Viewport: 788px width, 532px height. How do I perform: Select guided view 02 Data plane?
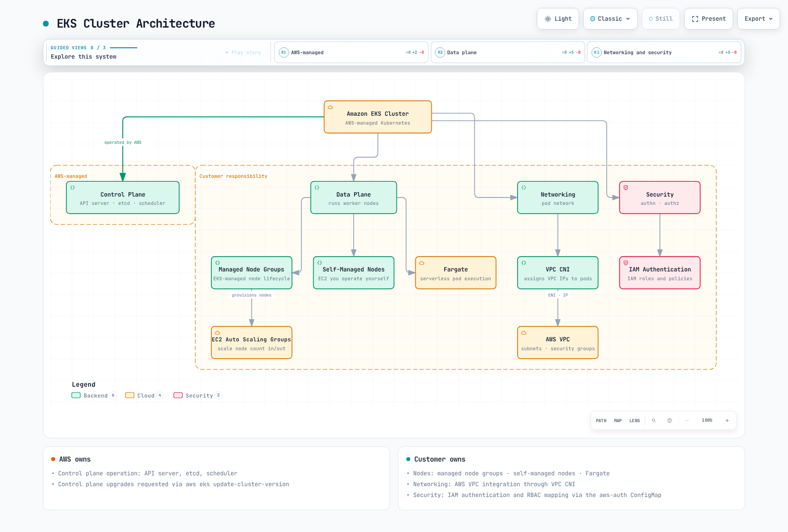click(508, 52)
